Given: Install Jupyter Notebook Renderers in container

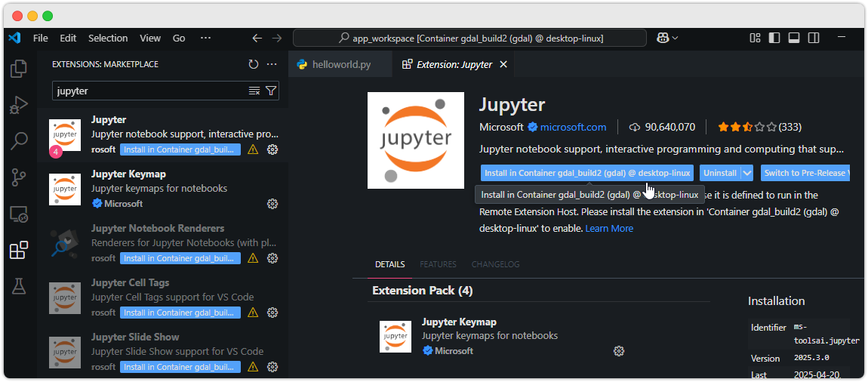Looking at the screenshot, I should (180, 258).
